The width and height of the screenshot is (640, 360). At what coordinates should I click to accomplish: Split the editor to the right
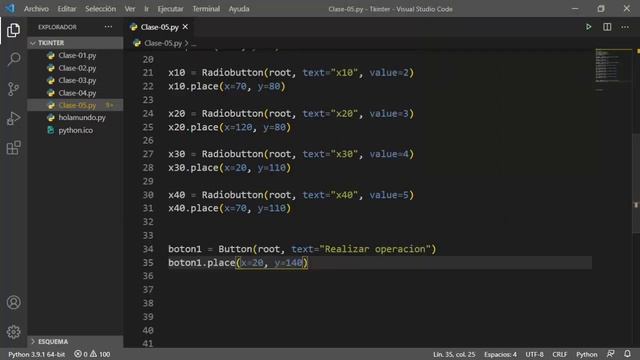tap(607, 27)
